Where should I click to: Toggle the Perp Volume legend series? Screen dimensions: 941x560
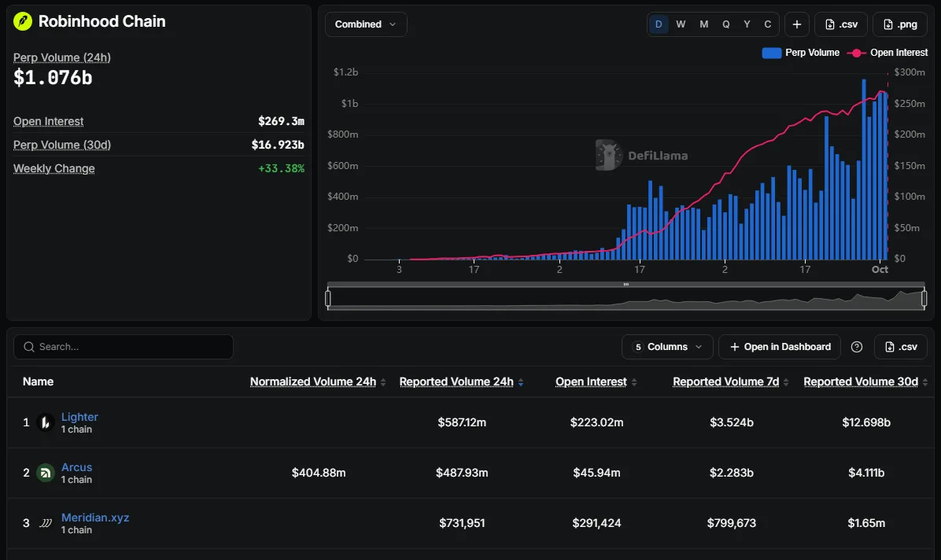(801, 53)
